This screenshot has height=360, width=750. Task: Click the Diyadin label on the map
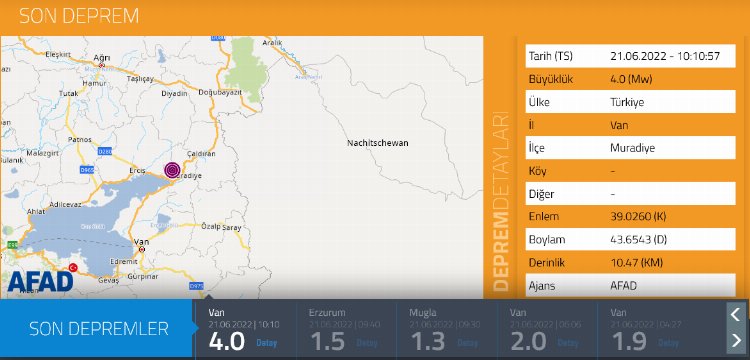(175, 94)
